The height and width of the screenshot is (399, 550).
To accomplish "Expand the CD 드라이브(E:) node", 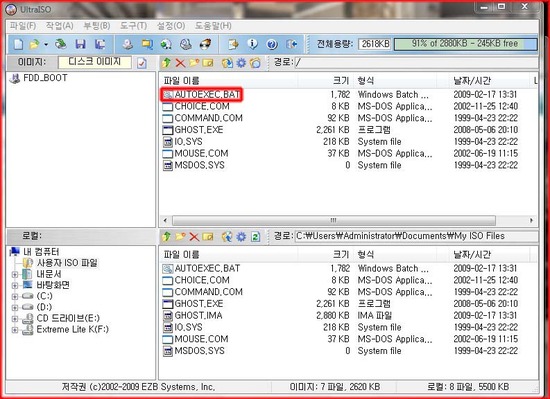I will (x=15, y=319).
